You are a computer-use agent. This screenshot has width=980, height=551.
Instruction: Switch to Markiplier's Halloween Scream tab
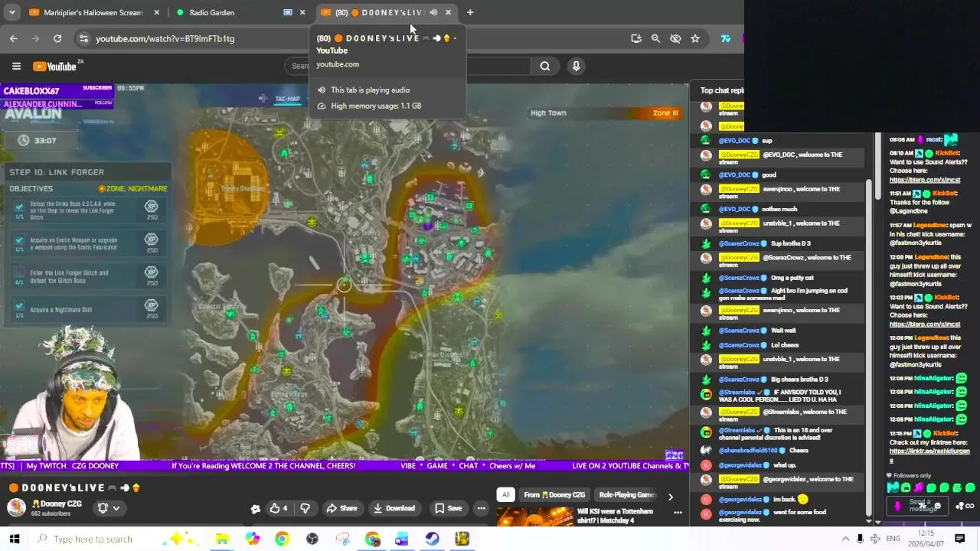(x=86, y=12)
